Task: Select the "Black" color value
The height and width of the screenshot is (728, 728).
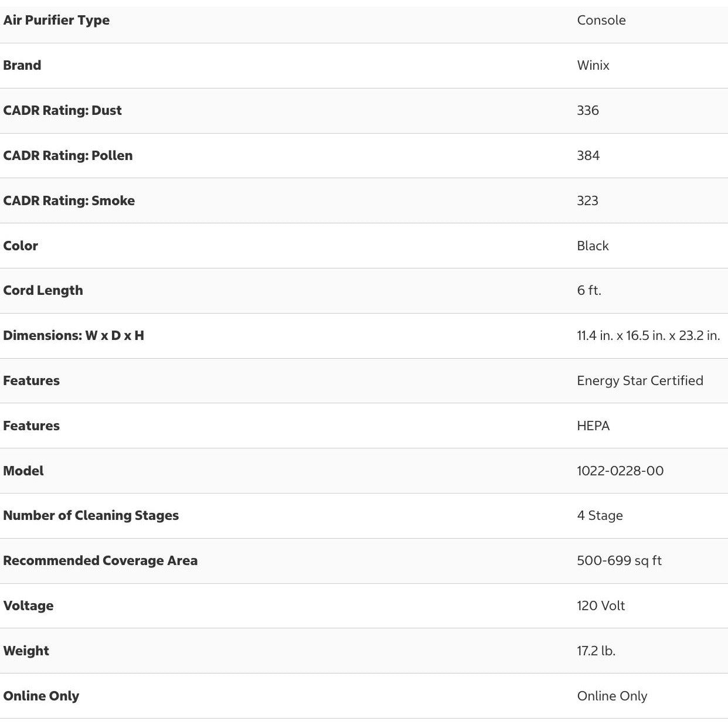Action: click(x=593, y=246)
